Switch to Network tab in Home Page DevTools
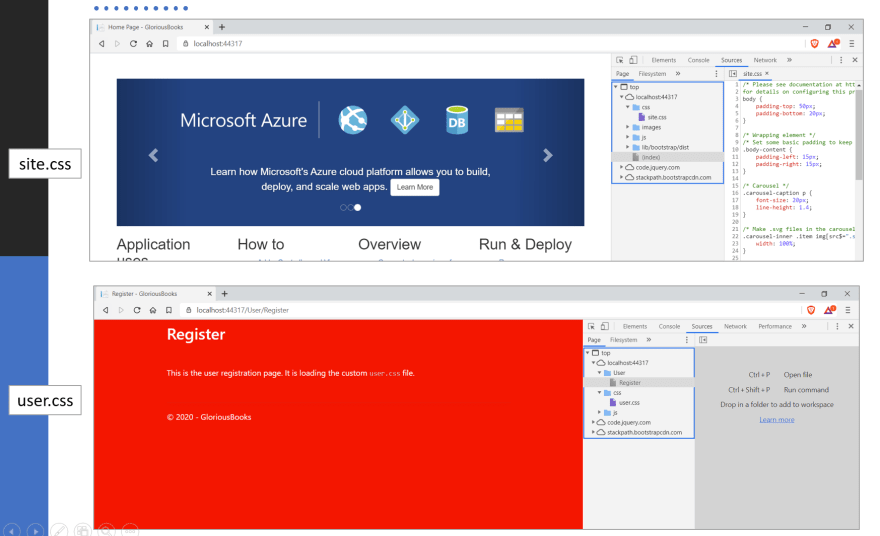The image size is (880, 536). coord(765,60)
